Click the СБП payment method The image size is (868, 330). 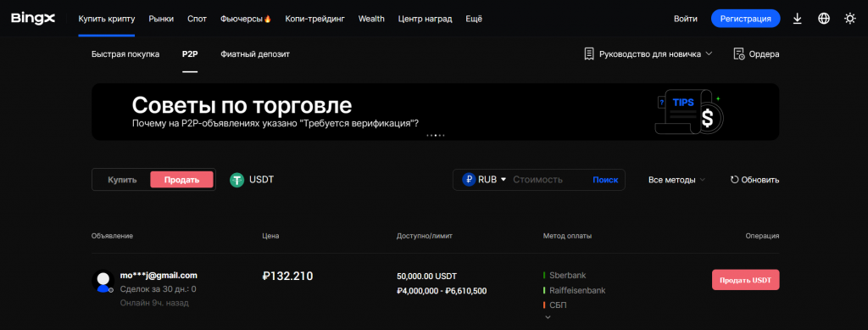click(x=558, y=305)
